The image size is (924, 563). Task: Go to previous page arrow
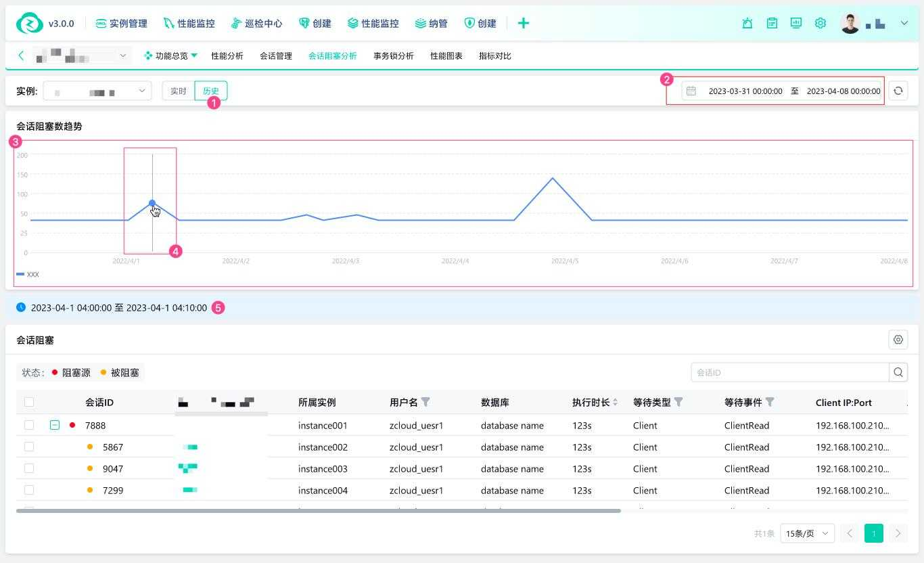(850, 533)
